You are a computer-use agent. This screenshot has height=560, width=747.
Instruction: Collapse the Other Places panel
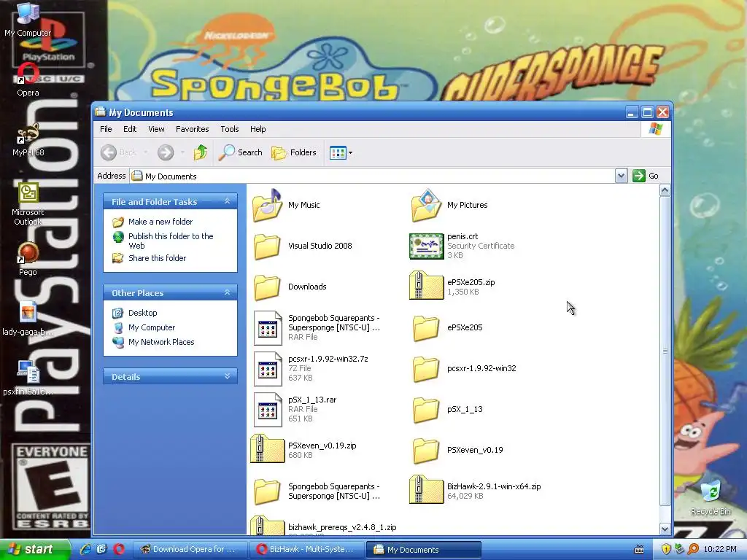(x=228, y=293)
